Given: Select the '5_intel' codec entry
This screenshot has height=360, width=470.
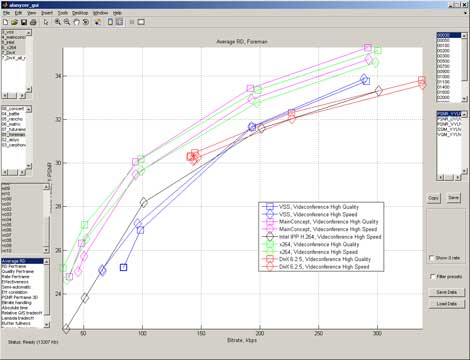Looking at the screenshot, I should (x=14, y=42).
